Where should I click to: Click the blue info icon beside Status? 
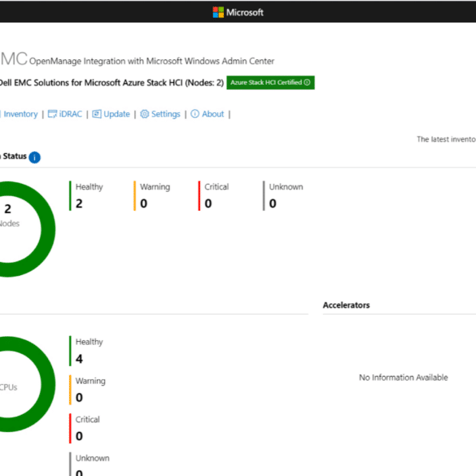[35, 157]
